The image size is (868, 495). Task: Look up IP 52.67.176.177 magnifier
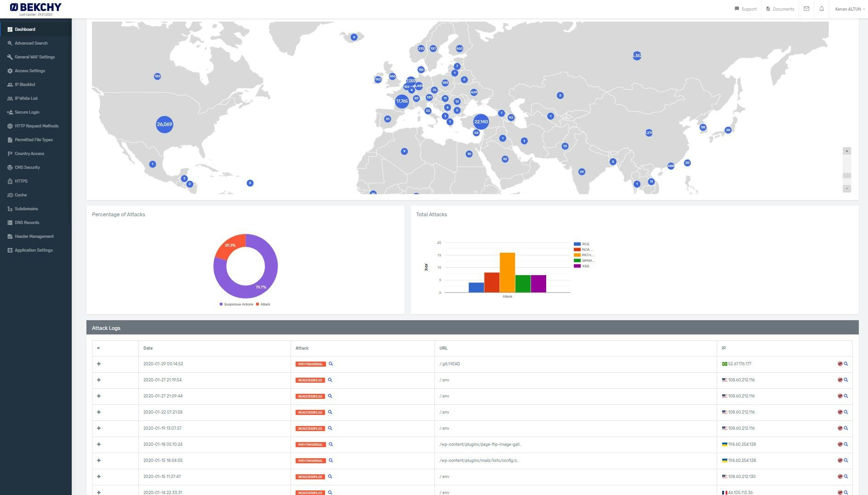pyautogui.click(x=846, y=364)
